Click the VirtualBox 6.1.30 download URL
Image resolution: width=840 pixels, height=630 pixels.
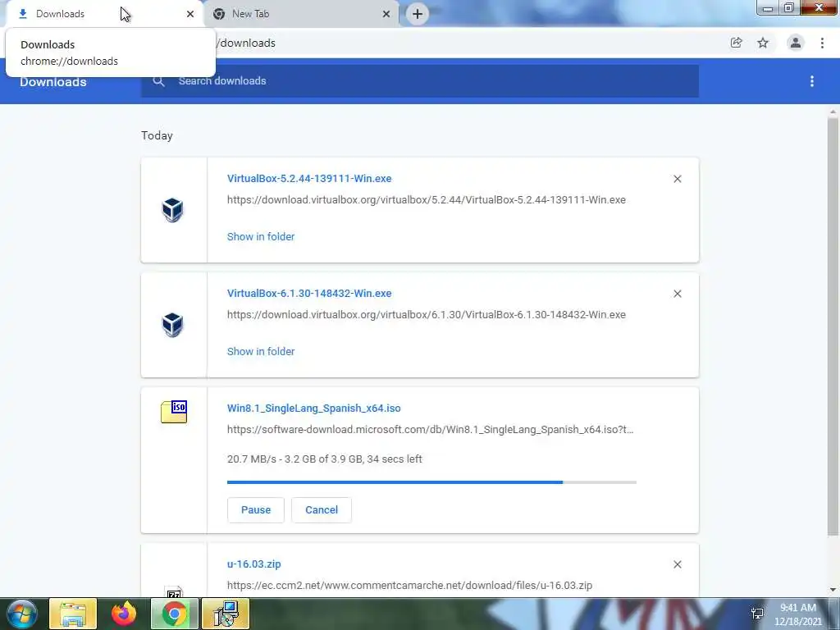(x=427, y=314)
